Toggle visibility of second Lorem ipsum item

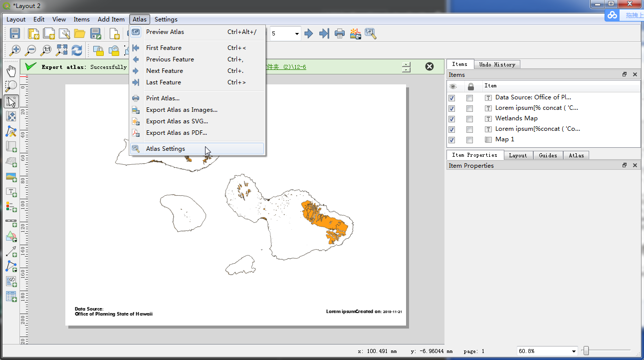(451, 129)
